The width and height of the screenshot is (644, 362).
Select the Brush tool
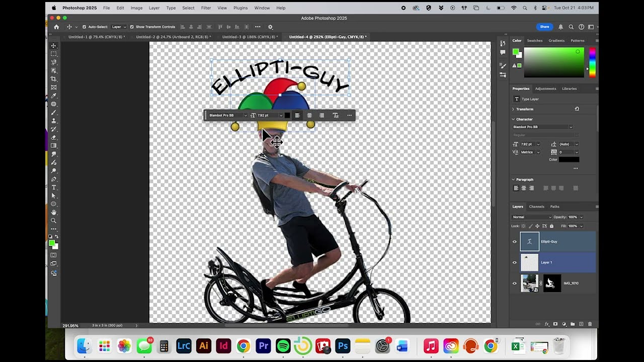(53, 112)
